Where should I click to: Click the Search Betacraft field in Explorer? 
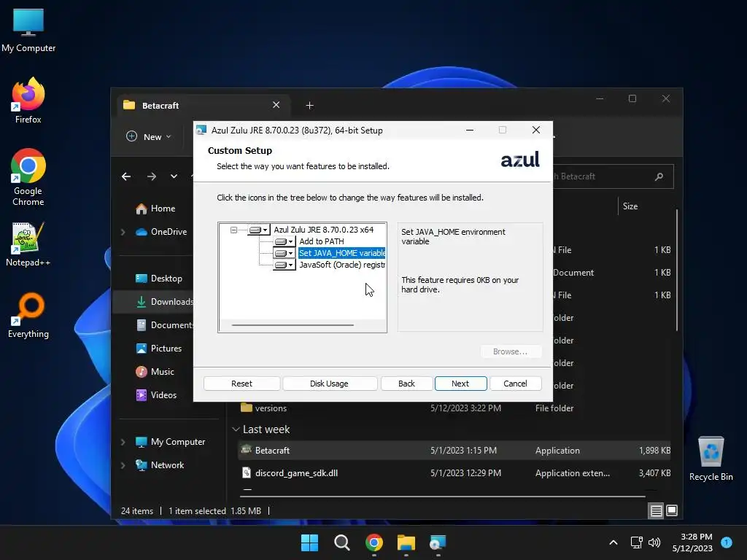(612, 176)
